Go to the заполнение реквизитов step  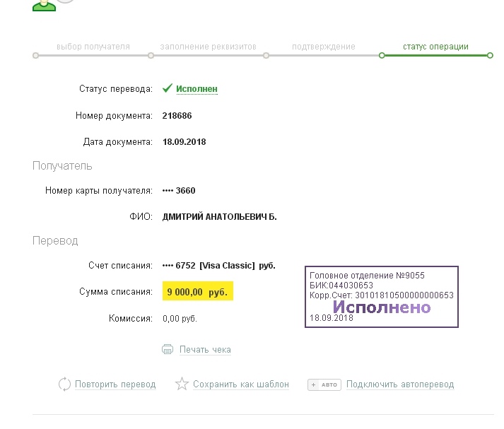tap(209, 47)
